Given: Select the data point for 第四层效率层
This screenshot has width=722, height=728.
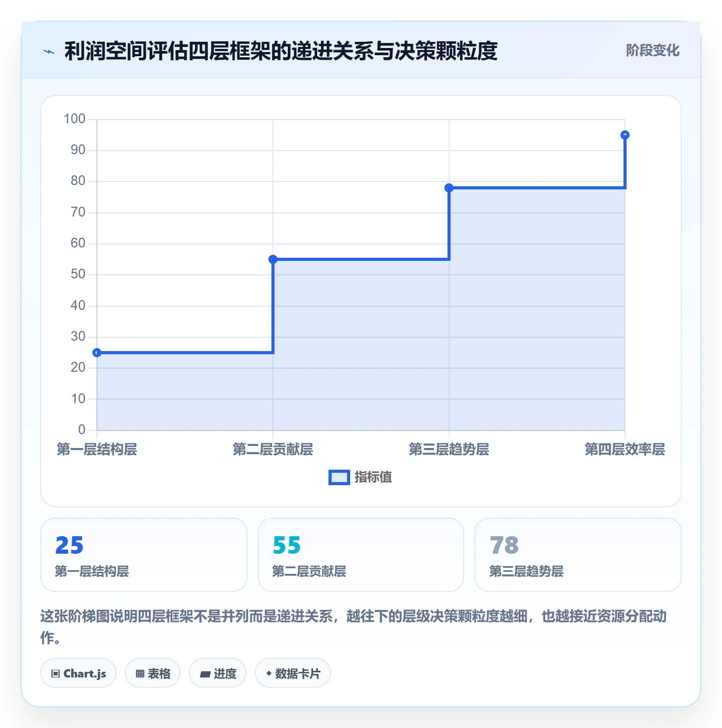Looking at the screenshot, I should point(625,135).
